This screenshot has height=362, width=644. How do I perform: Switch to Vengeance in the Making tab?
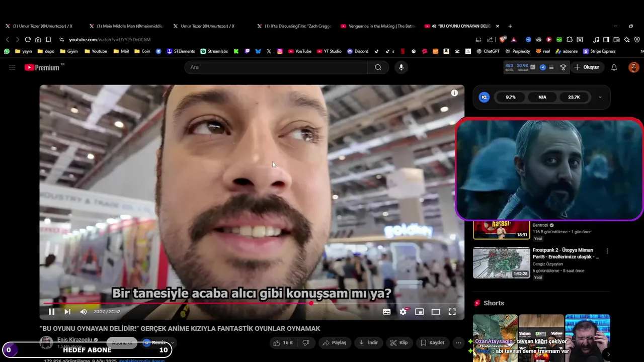tap(377, 26)
